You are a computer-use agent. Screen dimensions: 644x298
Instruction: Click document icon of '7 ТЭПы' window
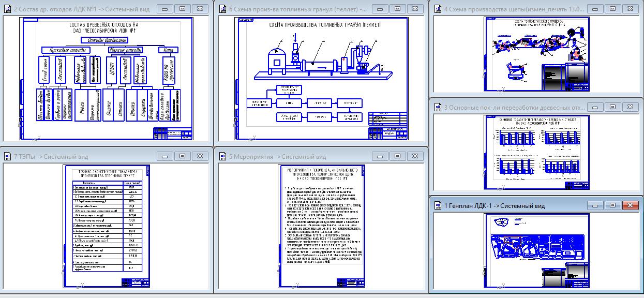coord(8,156)
